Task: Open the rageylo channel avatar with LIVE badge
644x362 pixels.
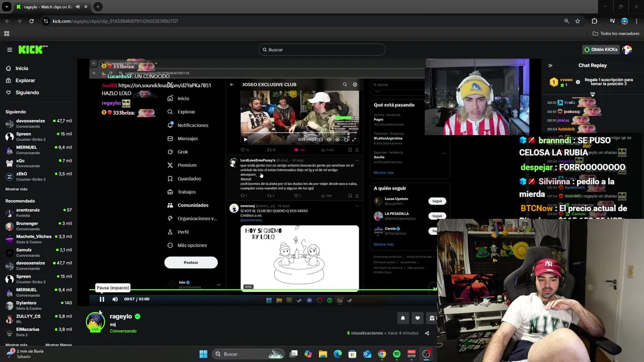Action: click(x=96, y=323)
